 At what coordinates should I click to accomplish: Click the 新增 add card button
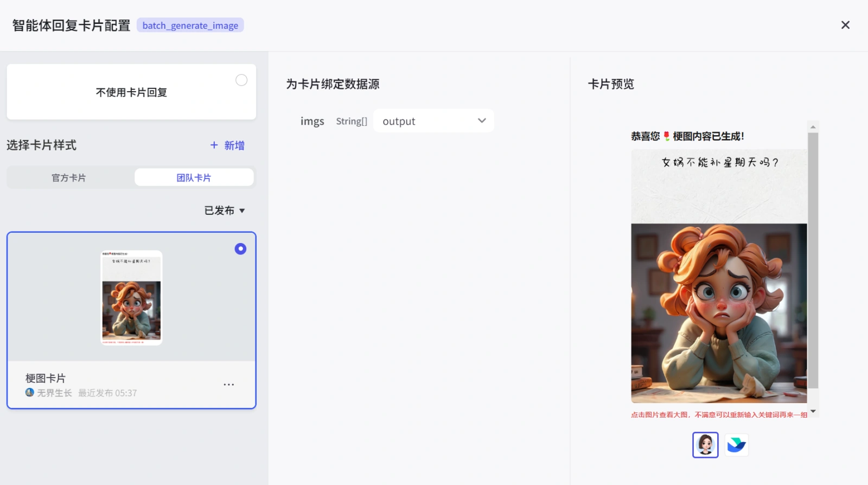coord(227,145)
